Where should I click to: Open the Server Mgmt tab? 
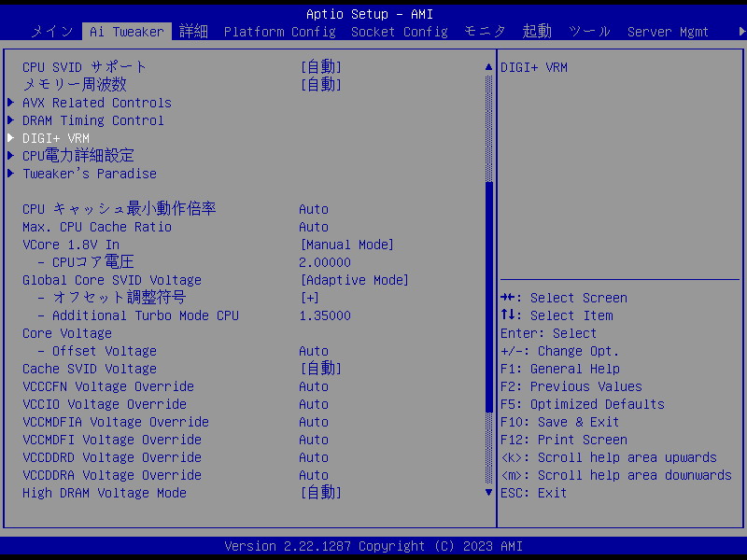click(668, 32)
